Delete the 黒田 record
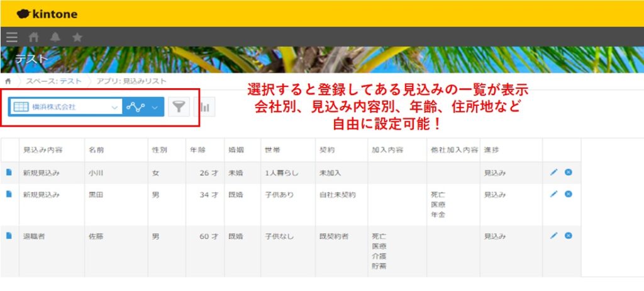Image resolution: width=644 pixels, height=291 pixels. 569,194
